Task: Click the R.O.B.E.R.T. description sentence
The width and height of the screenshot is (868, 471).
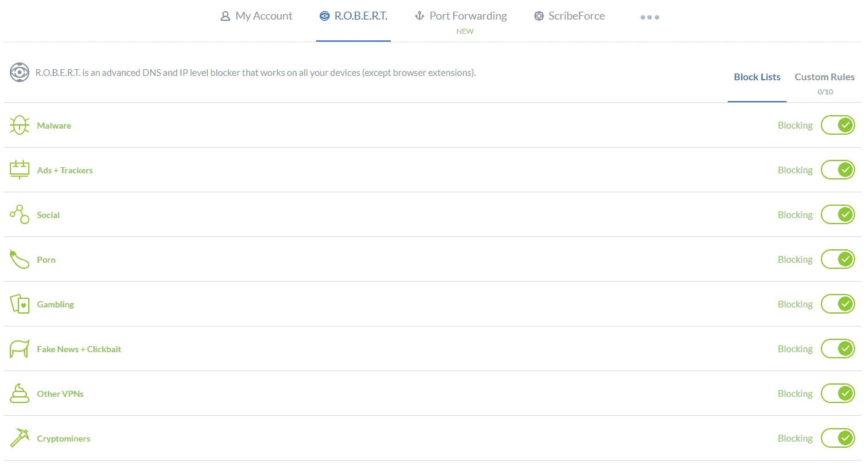Action: tap(255, 73)
